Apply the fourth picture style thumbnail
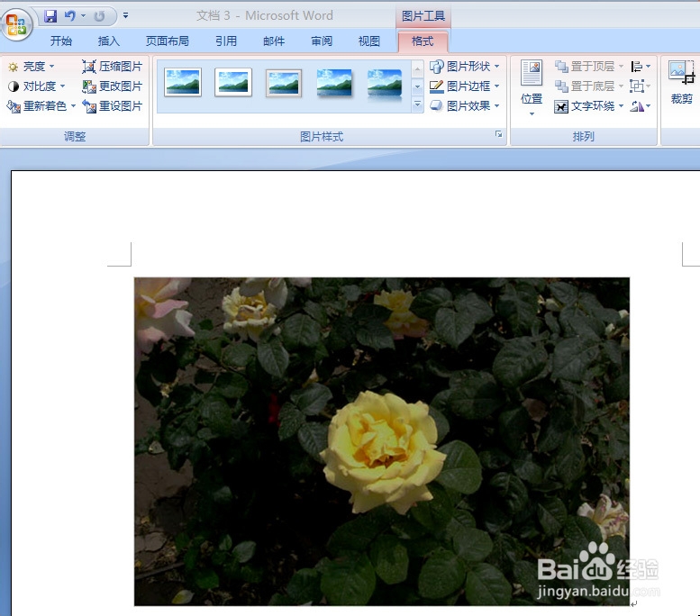700x616 pixels. pos(334,83)
